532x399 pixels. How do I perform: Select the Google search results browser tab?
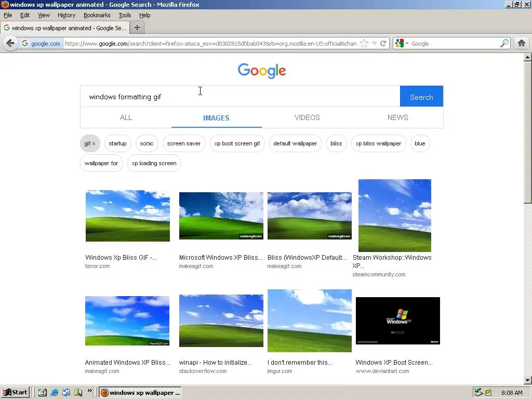[65, 28]
